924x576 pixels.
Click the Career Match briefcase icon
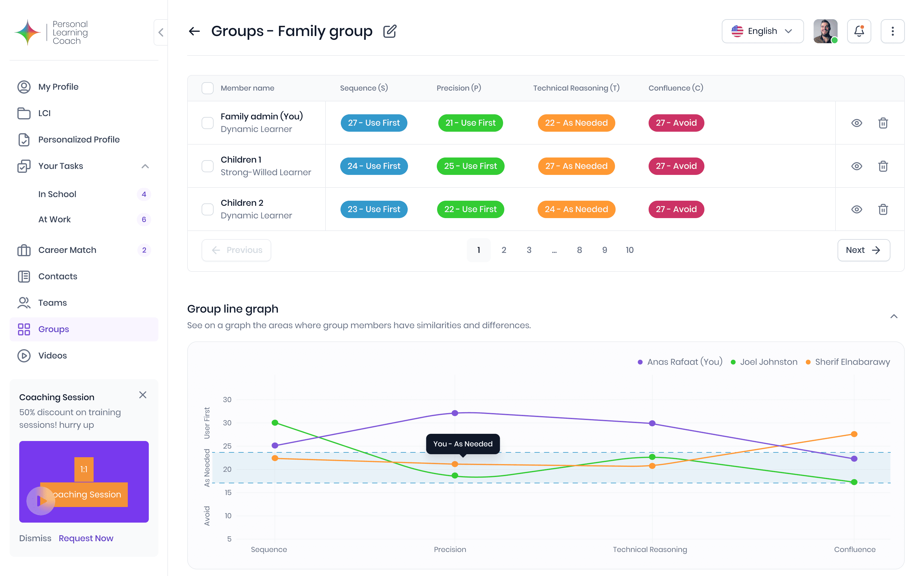click(x=24, y=250)
